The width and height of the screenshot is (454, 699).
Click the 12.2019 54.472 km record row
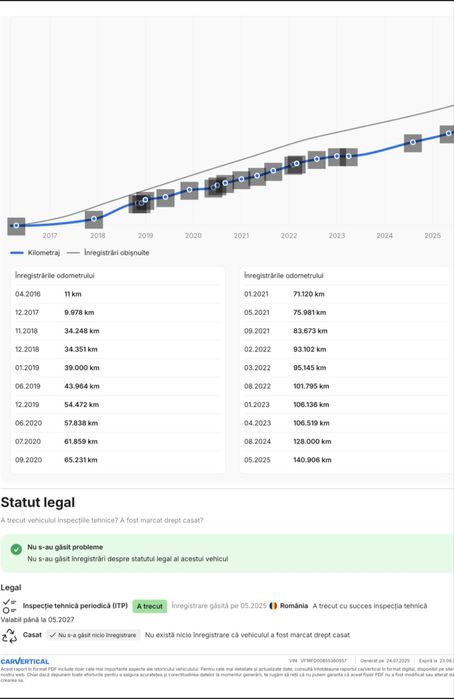(117, 405)
